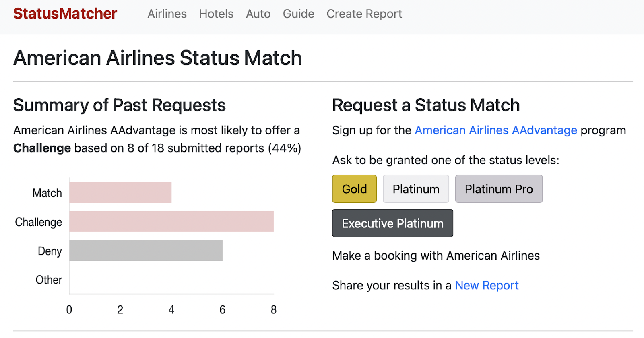This screenshot has height=338, width=644.
Task: Click the Challenge bar in the chart
Action: (171, 221)
